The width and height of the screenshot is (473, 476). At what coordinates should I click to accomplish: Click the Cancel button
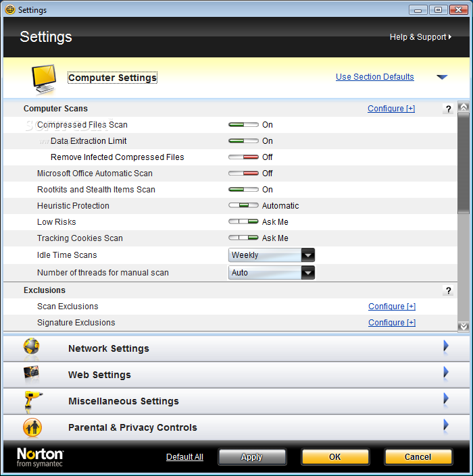pyautogui.click(x=418, y=457)
